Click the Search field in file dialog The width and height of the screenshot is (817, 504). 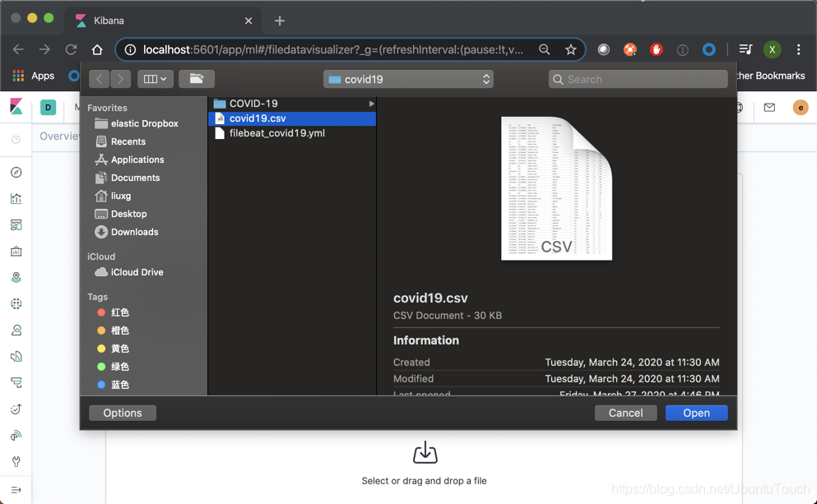pos(638,79)
